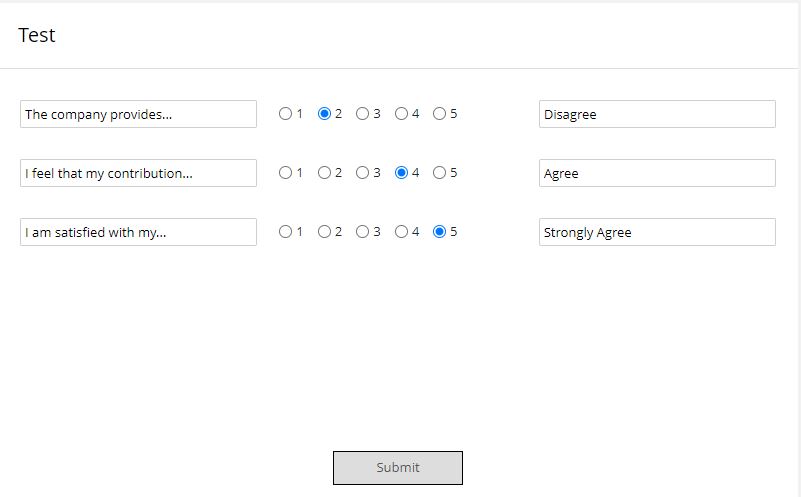Image resolution: width=801 pixels, height=497 pixels.
Task: Select rating 1 for 'I am satisfied with my'
Action: (x=286, y=232)
